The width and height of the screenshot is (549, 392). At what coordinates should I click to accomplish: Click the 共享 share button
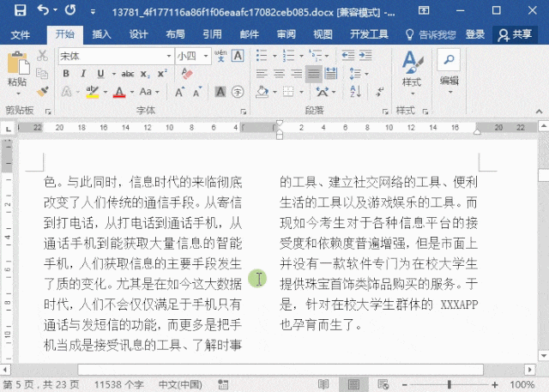click(x=515, y=34)
